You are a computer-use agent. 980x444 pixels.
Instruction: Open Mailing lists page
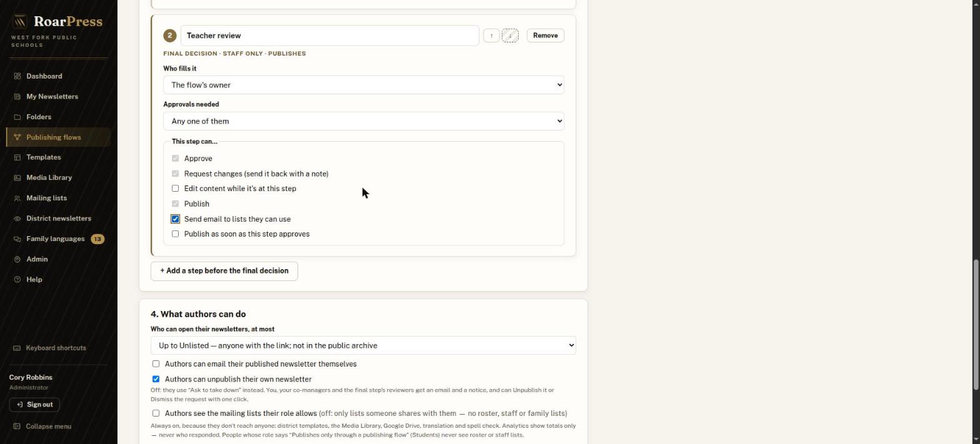[x=59, y=198]
